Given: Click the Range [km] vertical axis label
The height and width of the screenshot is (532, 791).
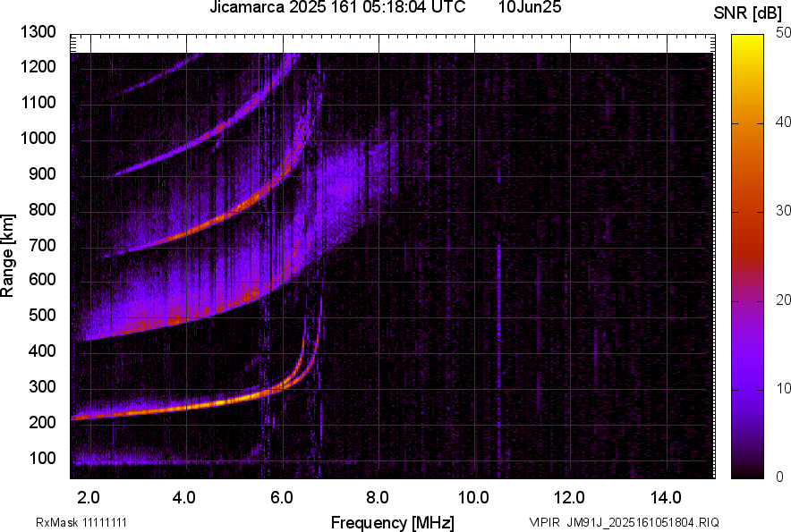Looking at the screenshot, I should (x=8, y=255).
